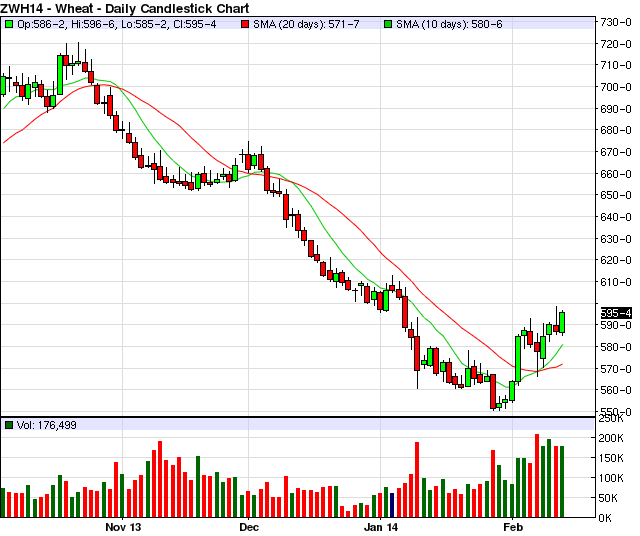Click the tallest red volume bar in February
The height and width of the screenshot is (536, 640).
(x=537, y=476)
